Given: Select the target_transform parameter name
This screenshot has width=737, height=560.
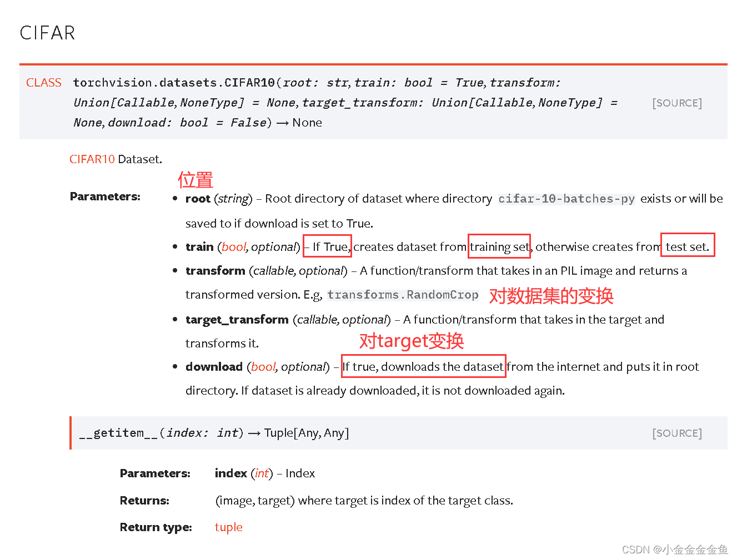Looking at the screenshot, I should 237,320.
